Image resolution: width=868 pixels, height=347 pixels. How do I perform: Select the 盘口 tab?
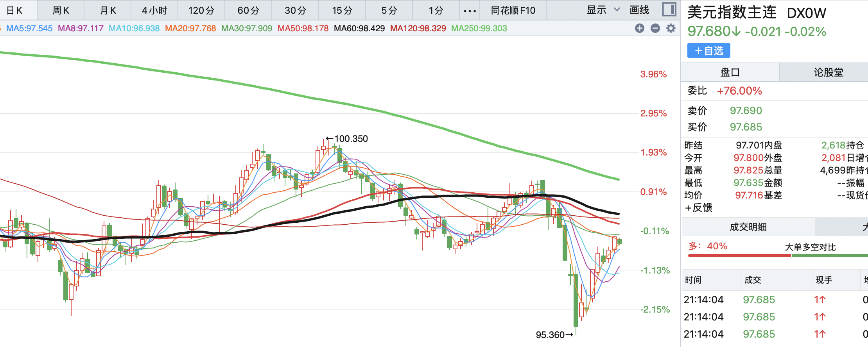click(x=730, y=72)
